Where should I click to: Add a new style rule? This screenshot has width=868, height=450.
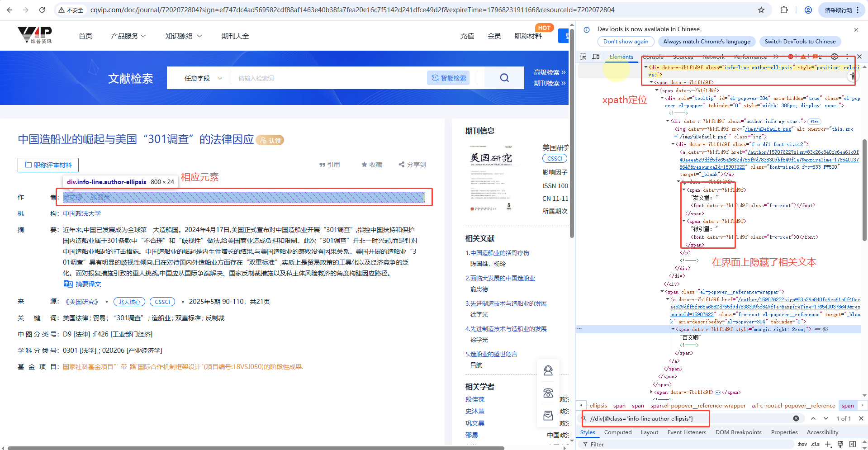coord(828,444)
